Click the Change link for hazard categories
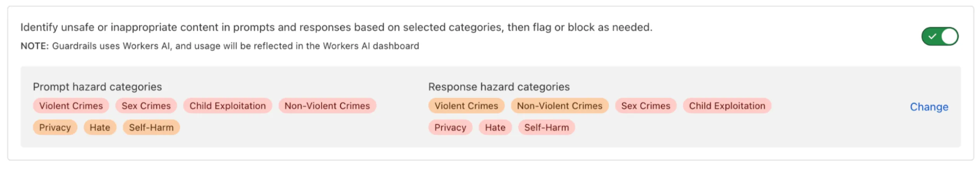 coord(928,107)
